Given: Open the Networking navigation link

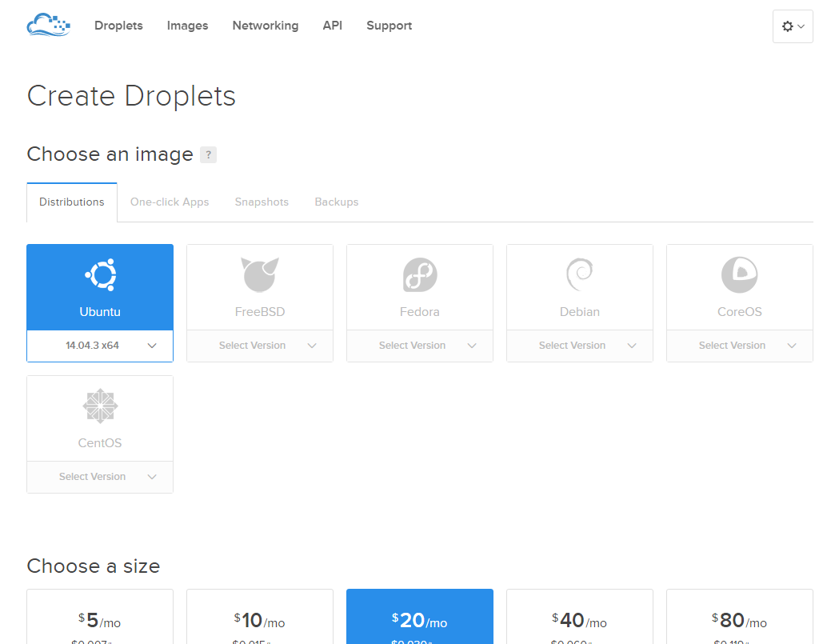Looking at the screenshot, I should [x=266, y=26].
